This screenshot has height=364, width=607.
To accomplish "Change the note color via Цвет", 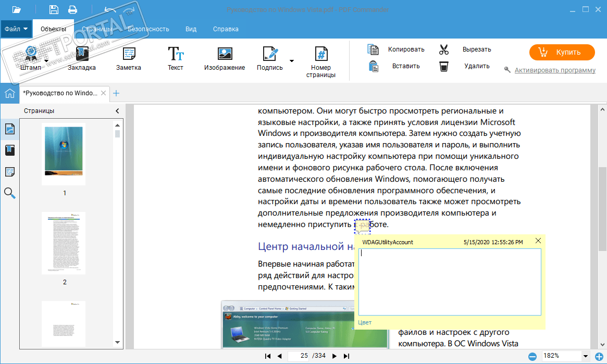I will 365,322.
